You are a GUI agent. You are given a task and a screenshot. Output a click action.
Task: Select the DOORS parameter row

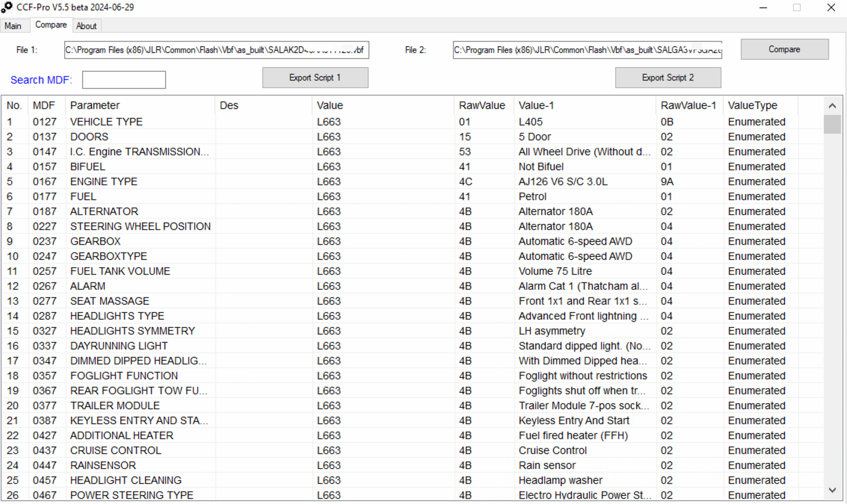[x=412, y=136]
